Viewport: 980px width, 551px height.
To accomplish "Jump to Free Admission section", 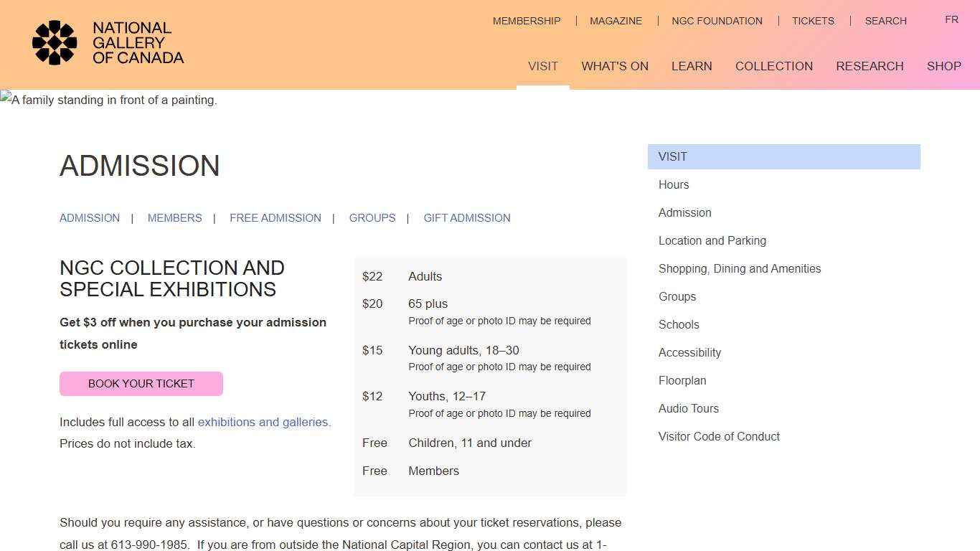I will [x=275, y=218].
